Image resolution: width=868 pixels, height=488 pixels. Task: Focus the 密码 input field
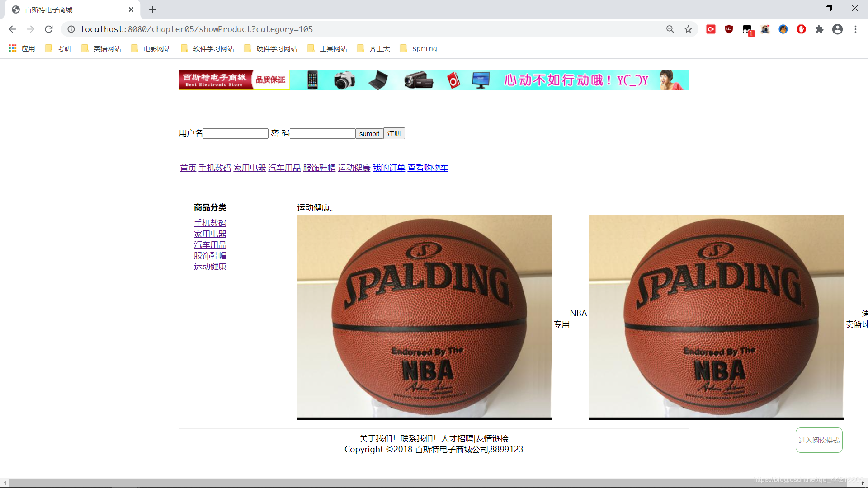(x=322, y=133)
